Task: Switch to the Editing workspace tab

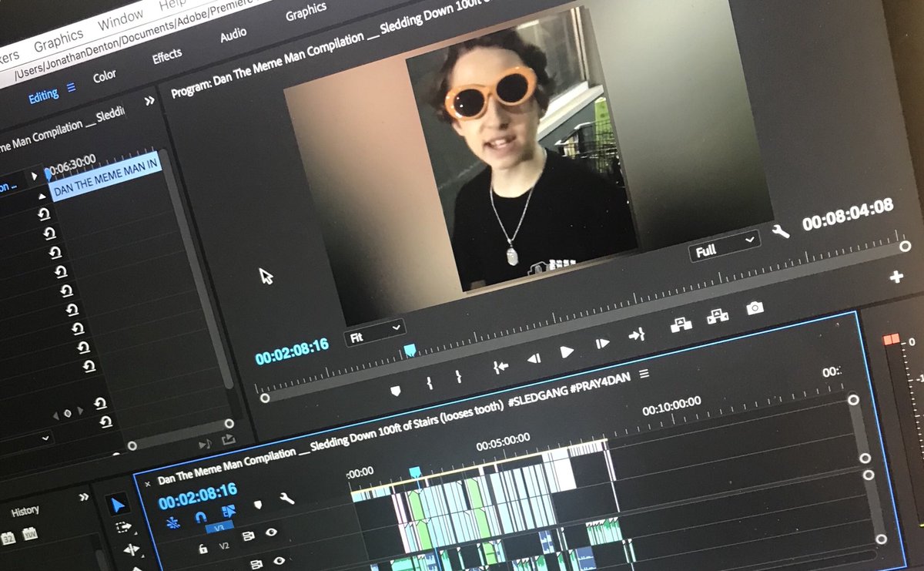Action: [43, 96]
